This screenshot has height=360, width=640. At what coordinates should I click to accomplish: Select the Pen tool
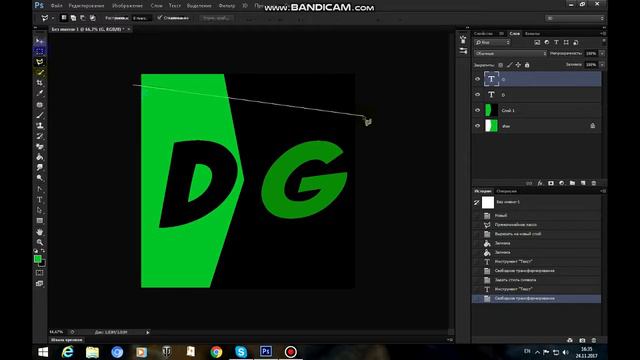coord(40,189)
